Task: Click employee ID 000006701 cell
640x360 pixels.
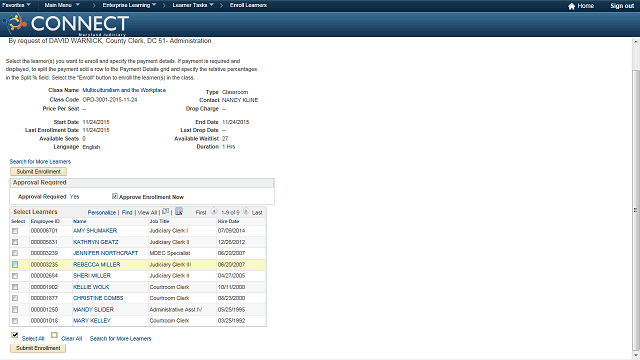Action: point(44,231)
